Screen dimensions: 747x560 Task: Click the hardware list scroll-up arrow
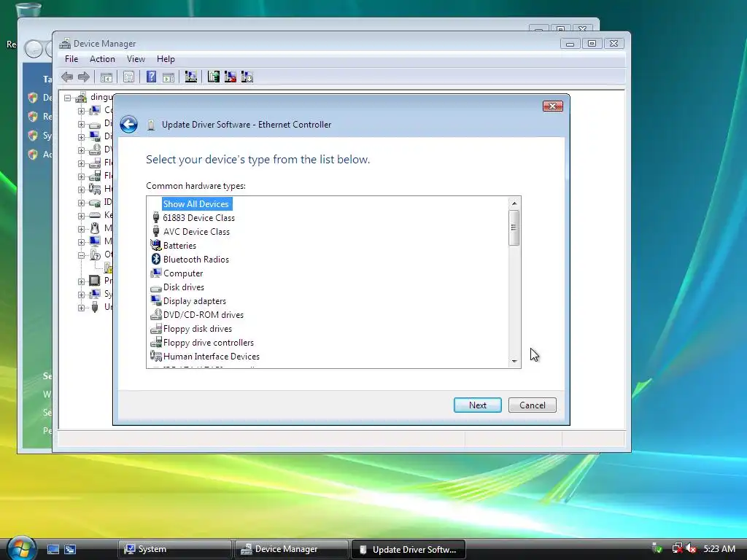click(x=514, y=203)
